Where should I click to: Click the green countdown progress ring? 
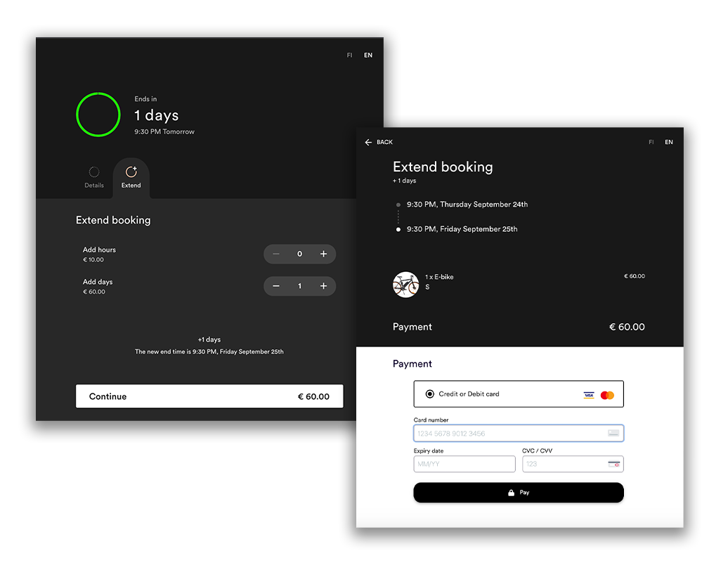[98, 115]
